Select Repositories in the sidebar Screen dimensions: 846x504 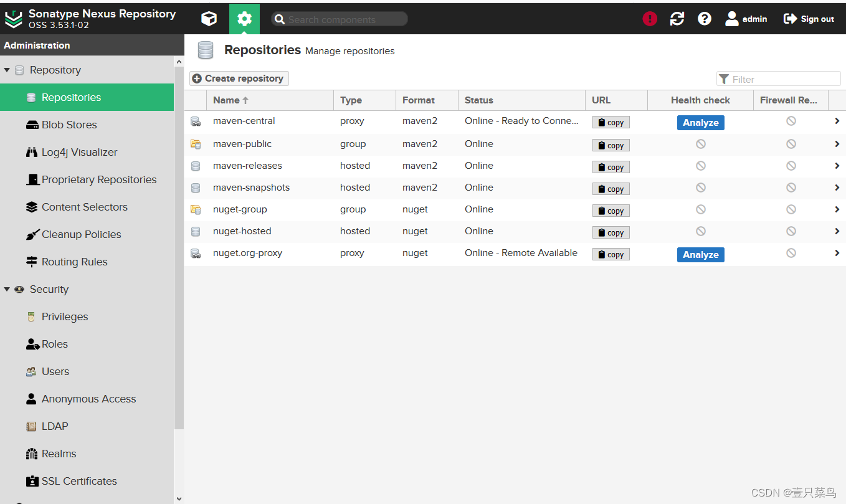tap(87, 97)
